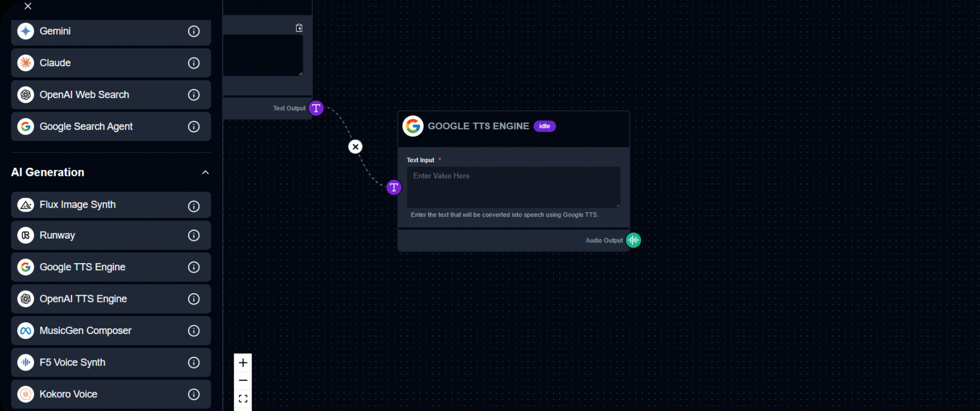Click the Audio Output waveform port

pos(633,240)
